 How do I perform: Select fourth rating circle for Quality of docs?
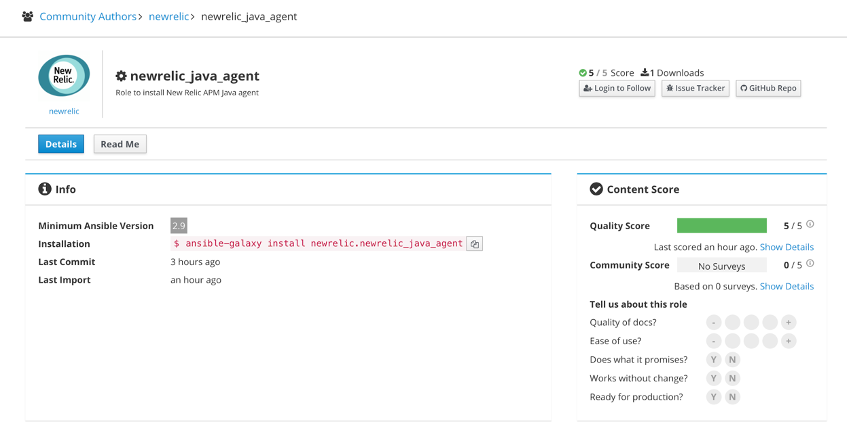pos(770,322)
